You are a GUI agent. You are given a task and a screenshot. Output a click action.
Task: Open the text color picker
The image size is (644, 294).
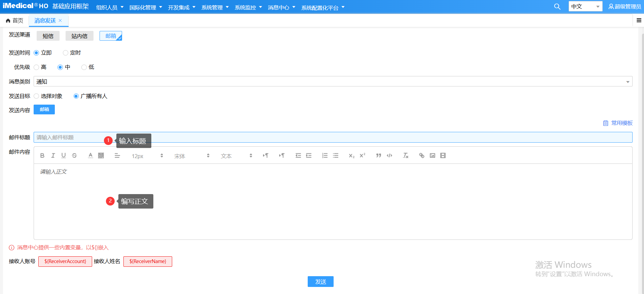90,155
